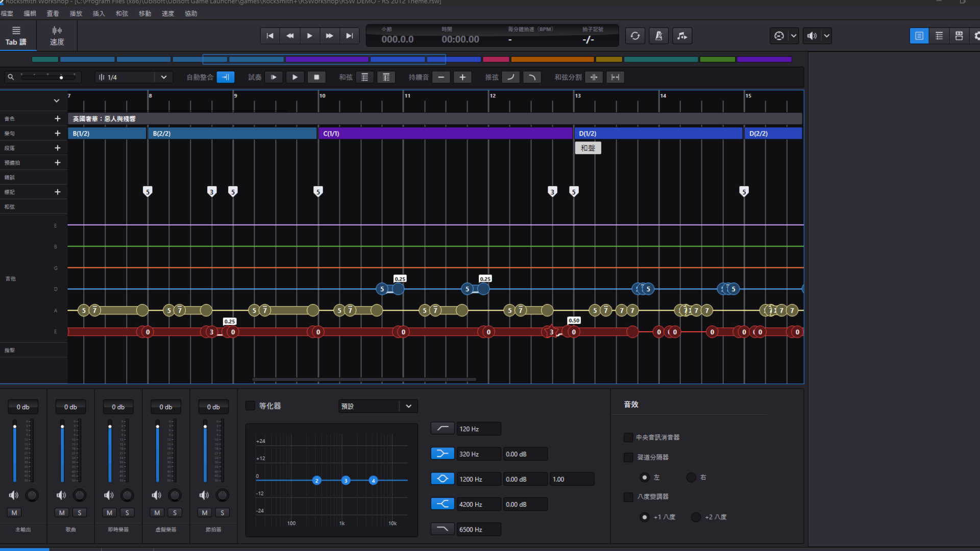This screenshot has height=551, width=980.
Task: Jump to the start of the song
Action: click(270, 36)
